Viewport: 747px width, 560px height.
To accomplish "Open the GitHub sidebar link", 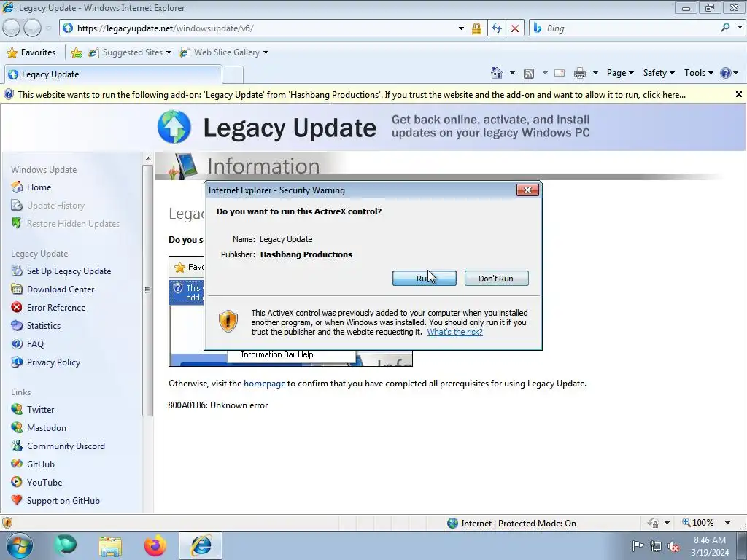I will [x=41, y=464].
